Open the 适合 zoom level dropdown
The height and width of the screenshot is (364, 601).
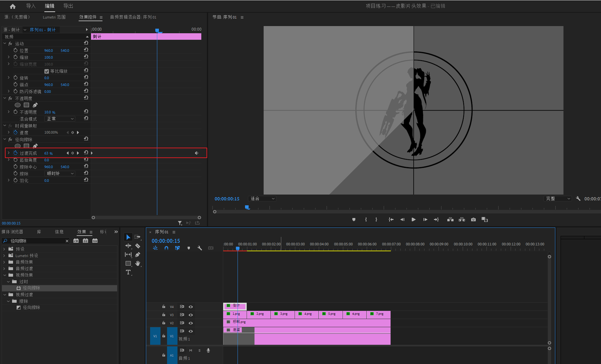[262, 199]
